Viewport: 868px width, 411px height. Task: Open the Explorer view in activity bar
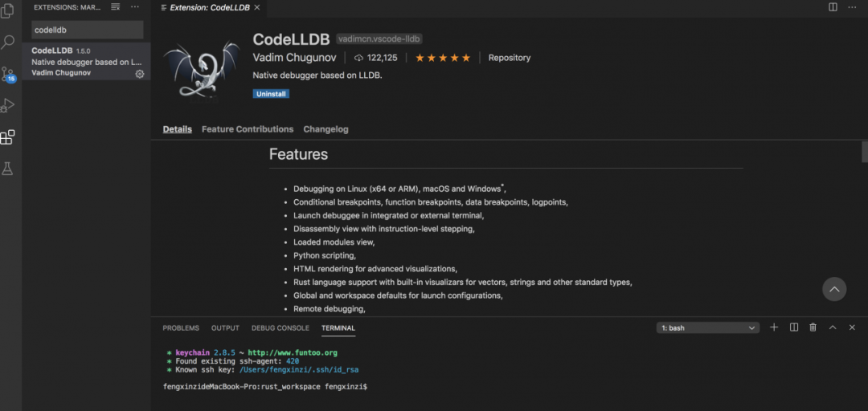coord(8,11)
